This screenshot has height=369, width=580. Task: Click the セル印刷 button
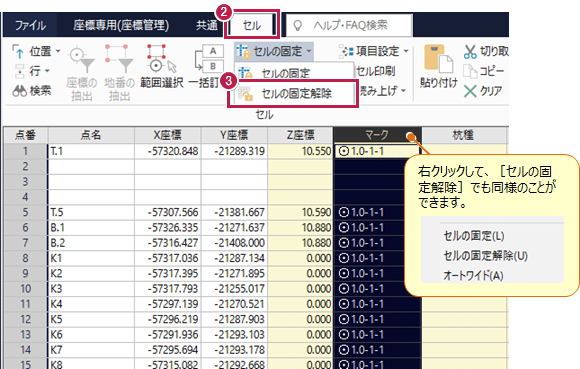(375, 71)
